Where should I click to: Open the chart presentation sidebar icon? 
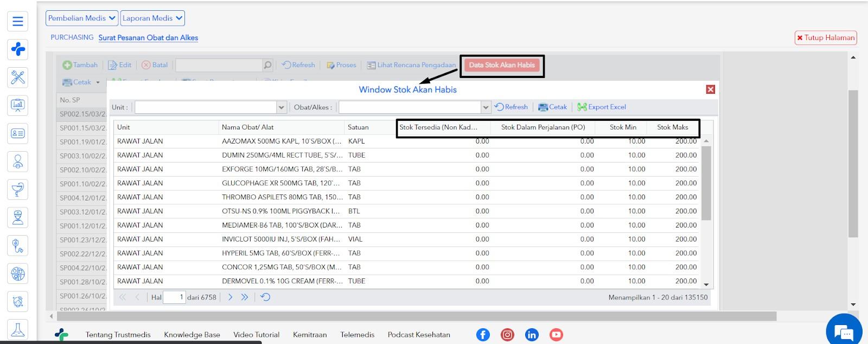(18, 105)
